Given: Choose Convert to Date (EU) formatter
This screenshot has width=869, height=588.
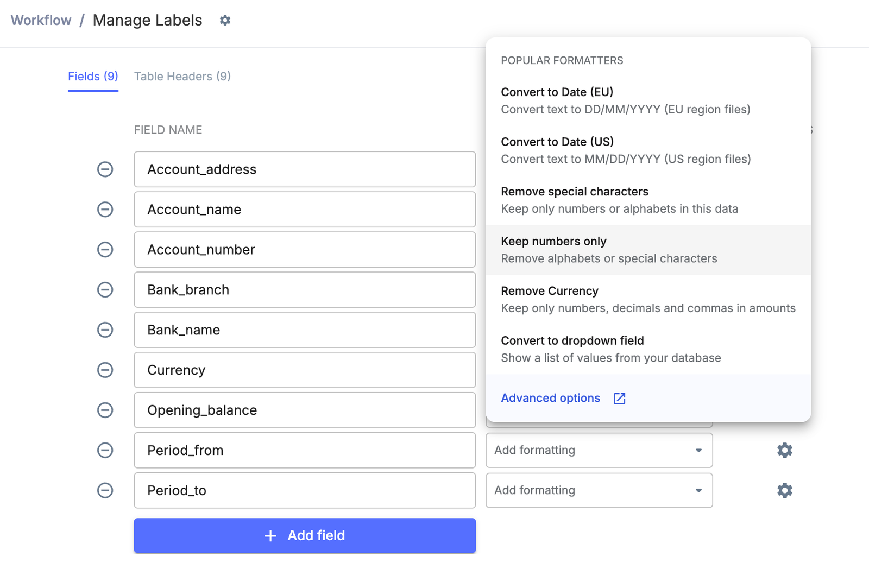Looking at the screenshot, I should tap(557, 92).
